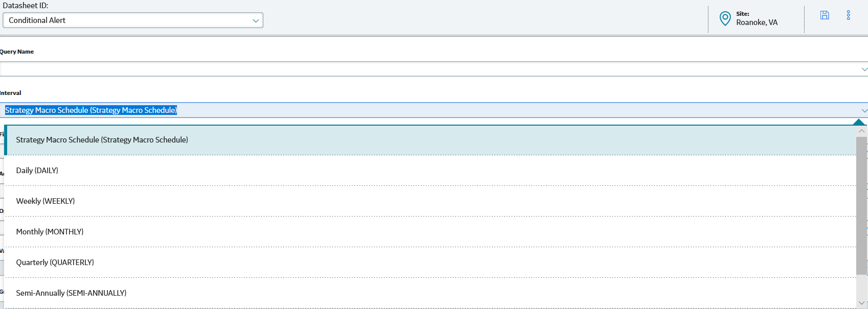868x309 pixels.
Task: Click the Site location pin icon
Action: tap(725, 19)
